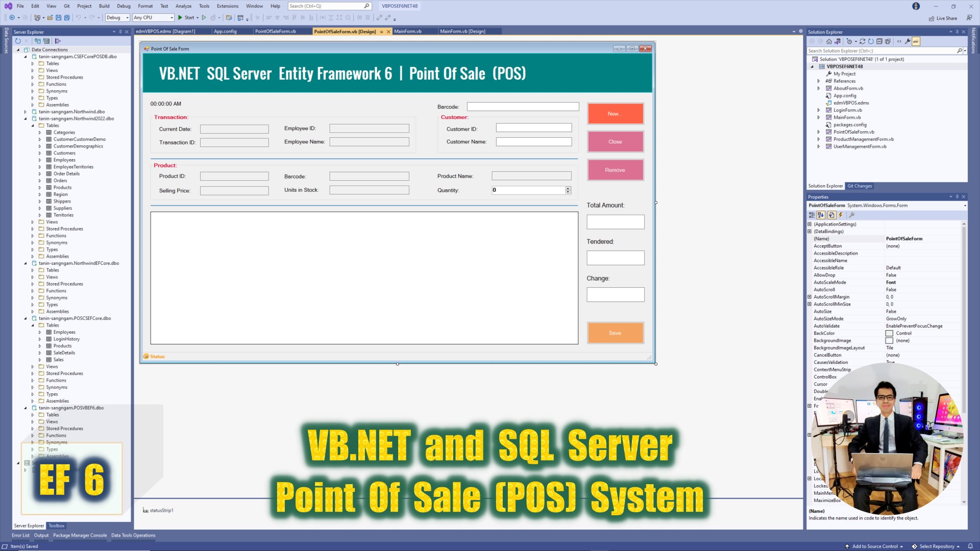Expand the (ApplicationSettings) property group
The height and width of the screenshot is (551, 980).
[x=810, y=224]
